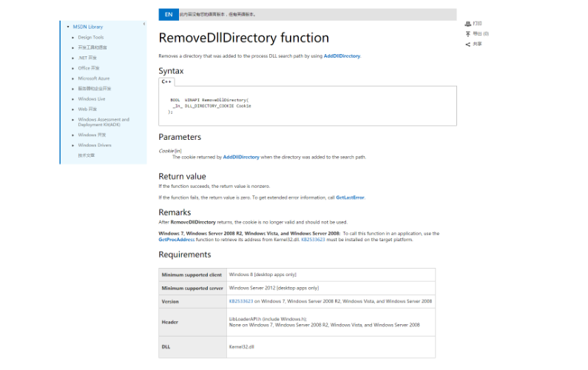The image size is (588, 370).
Task: Open the KB2533623 link in the Version row
Action: click(x=241, y=301)
